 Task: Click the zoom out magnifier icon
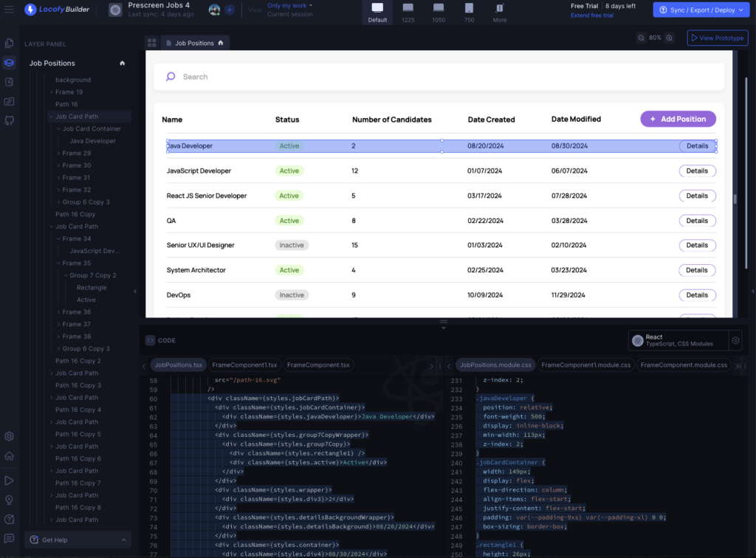[x=641, y=38]
